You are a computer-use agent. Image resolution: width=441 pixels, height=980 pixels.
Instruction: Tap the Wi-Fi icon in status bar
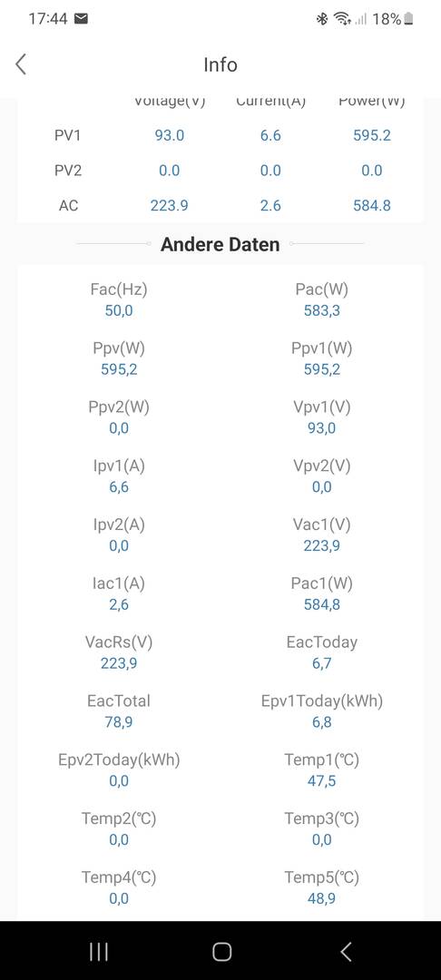(342, 19)
